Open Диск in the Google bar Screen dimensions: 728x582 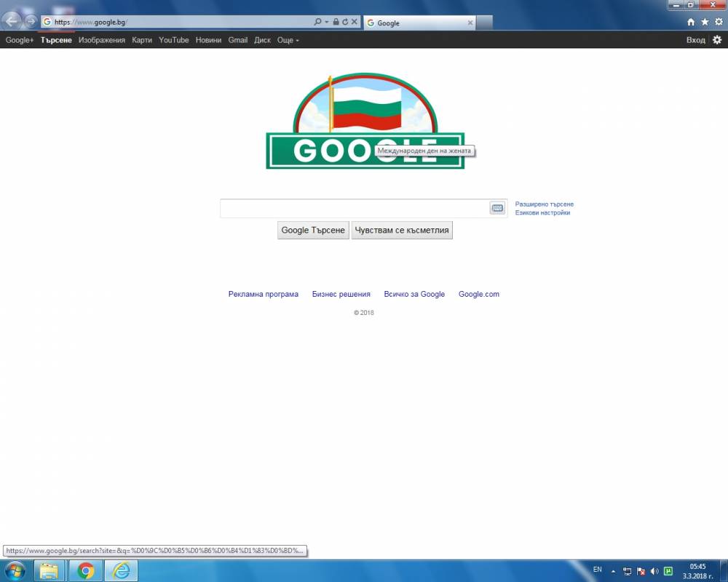pyautogui.click(x=262, y=41)
